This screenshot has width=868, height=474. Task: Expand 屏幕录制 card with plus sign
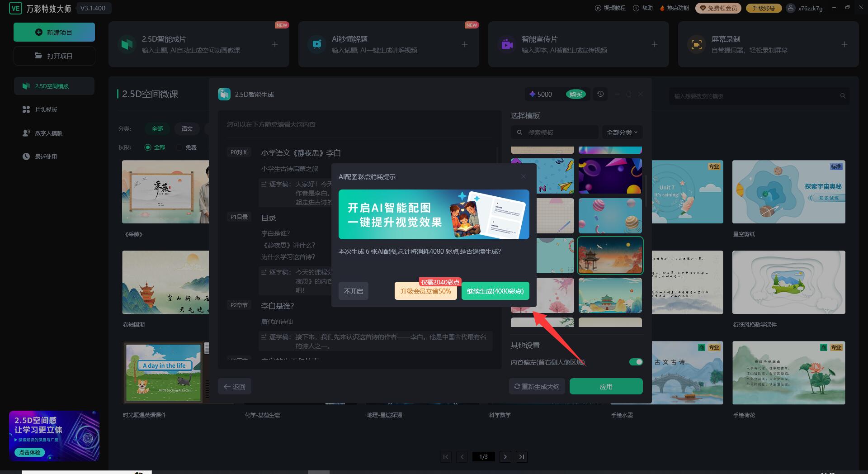844,44
